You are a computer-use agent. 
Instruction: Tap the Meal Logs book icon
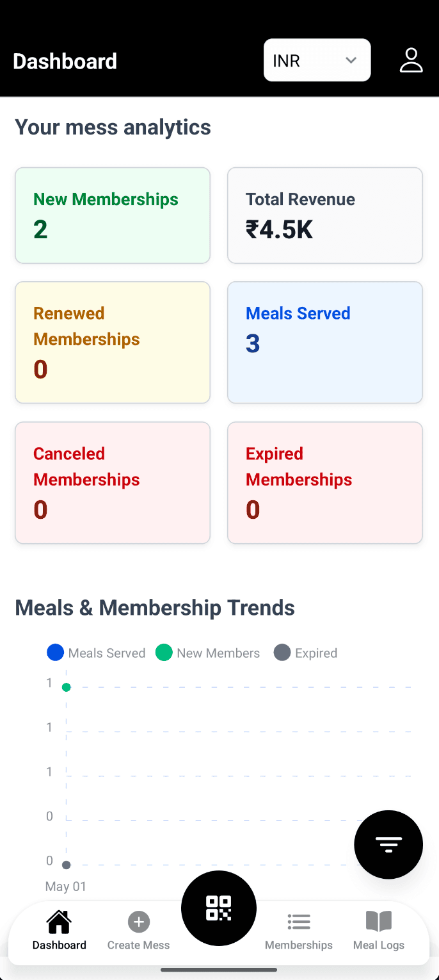(378, 922)
